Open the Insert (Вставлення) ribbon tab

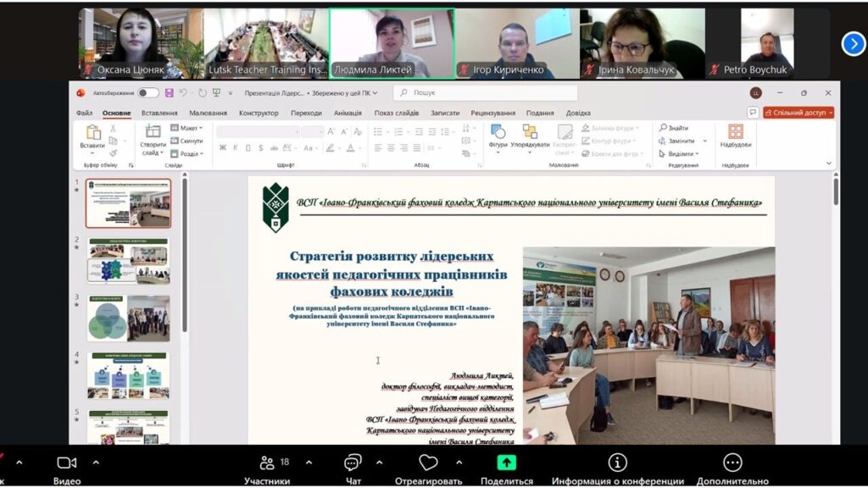pos(159,113)
